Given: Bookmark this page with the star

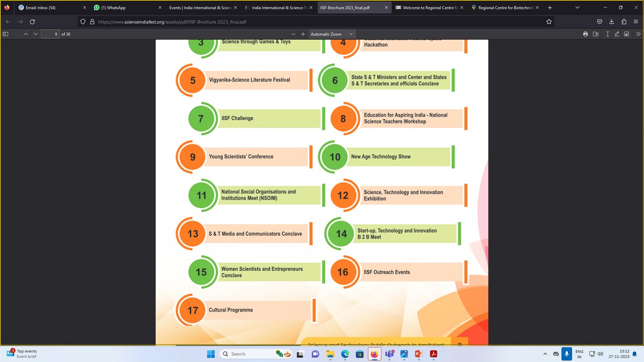Looking at the screenshot, I should point(548,22).
